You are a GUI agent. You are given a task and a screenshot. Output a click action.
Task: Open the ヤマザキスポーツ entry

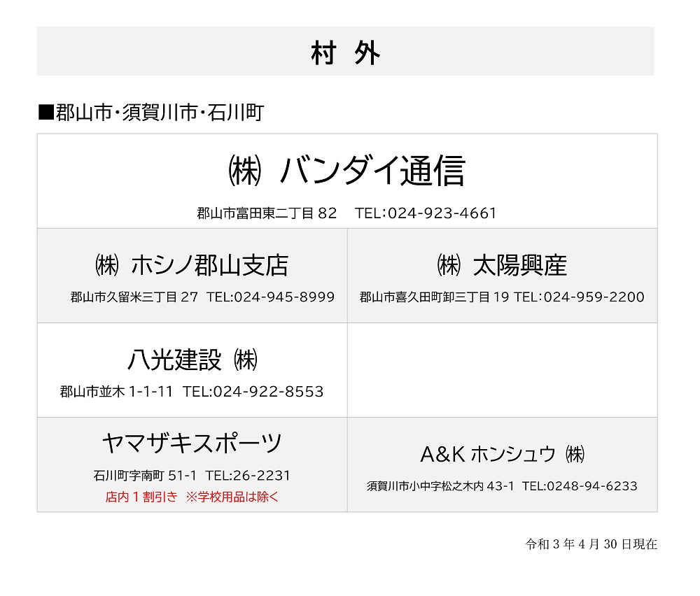(x=192, y=444)
